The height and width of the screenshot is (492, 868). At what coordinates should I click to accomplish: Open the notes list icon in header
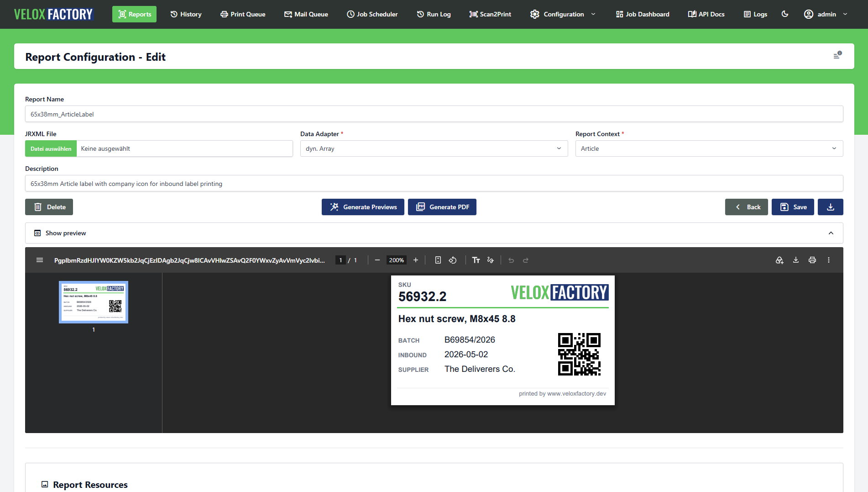(837, 56)
